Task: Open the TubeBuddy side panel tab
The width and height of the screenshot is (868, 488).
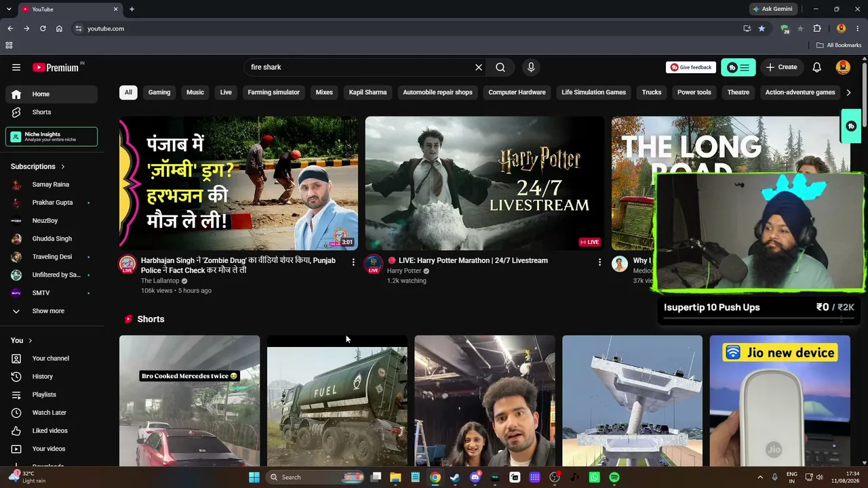Action: coord(851,126)
